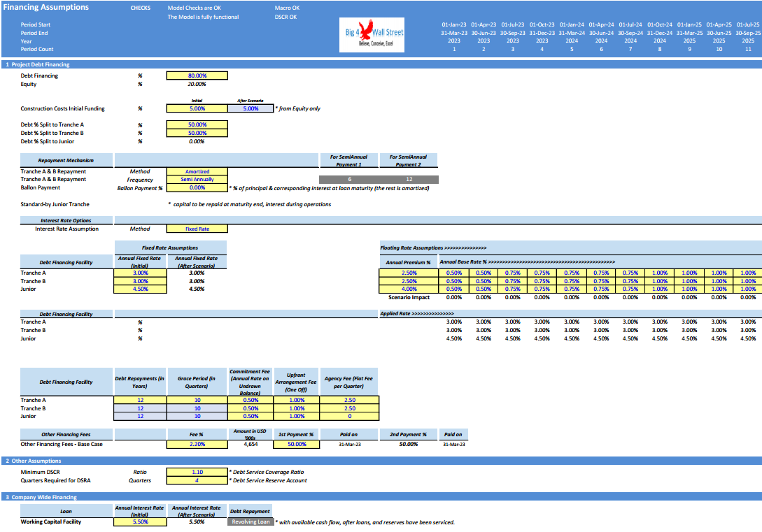Select Other Financing Fees 2.20% cell
This screenshot has width=762, height=532.
(x=197, y=444)
